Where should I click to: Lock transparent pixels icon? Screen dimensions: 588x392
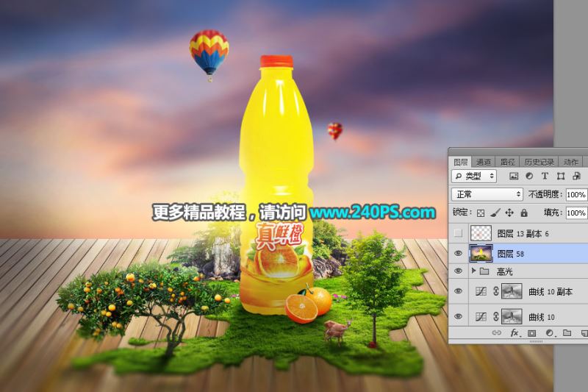point(481,213)
